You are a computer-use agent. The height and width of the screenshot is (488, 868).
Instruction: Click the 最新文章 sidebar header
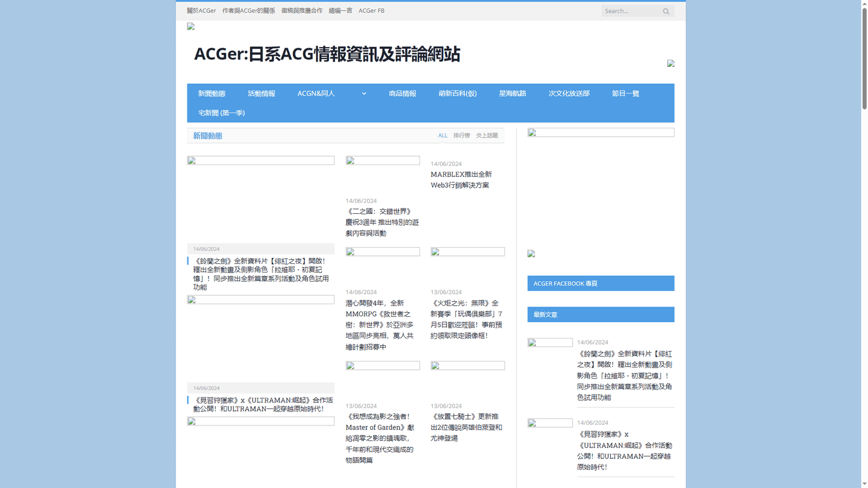601,314
